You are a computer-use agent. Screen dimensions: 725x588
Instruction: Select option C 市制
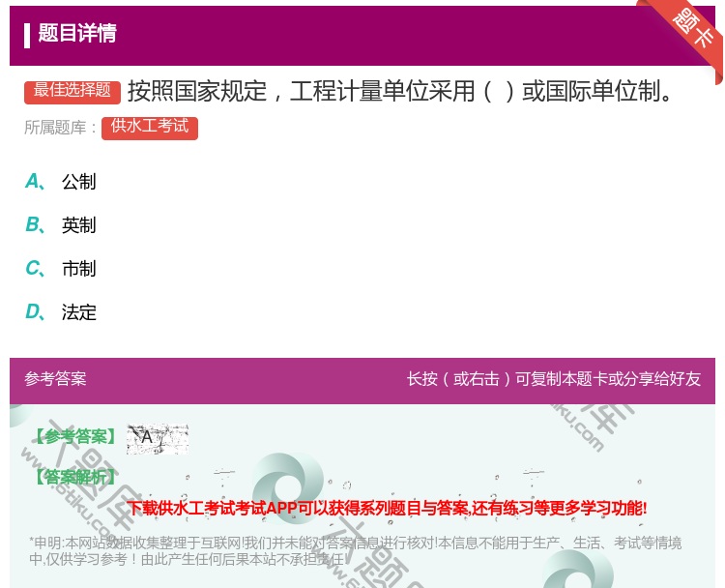61,268
